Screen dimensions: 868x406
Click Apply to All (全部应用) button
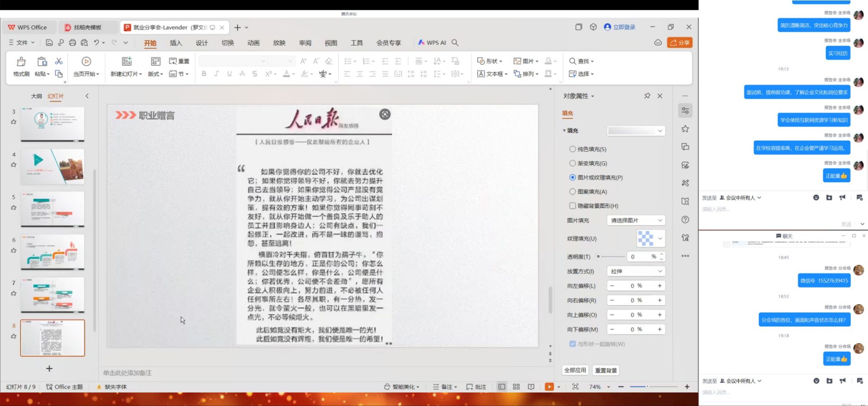pos(575,370)
